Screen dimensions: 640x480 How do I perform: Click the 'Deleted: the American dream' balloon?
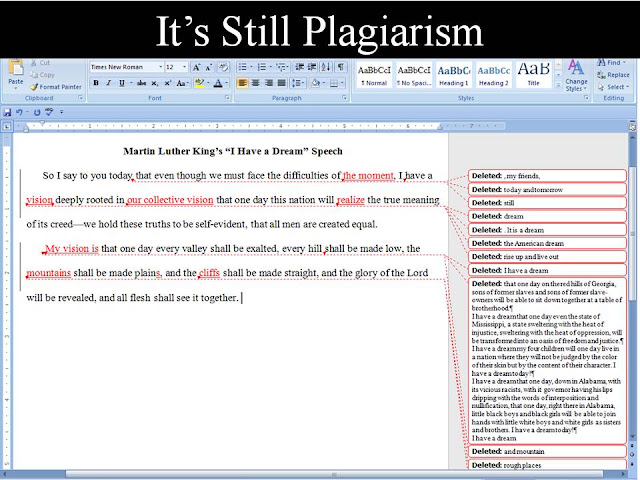click(x=547, y=243)
